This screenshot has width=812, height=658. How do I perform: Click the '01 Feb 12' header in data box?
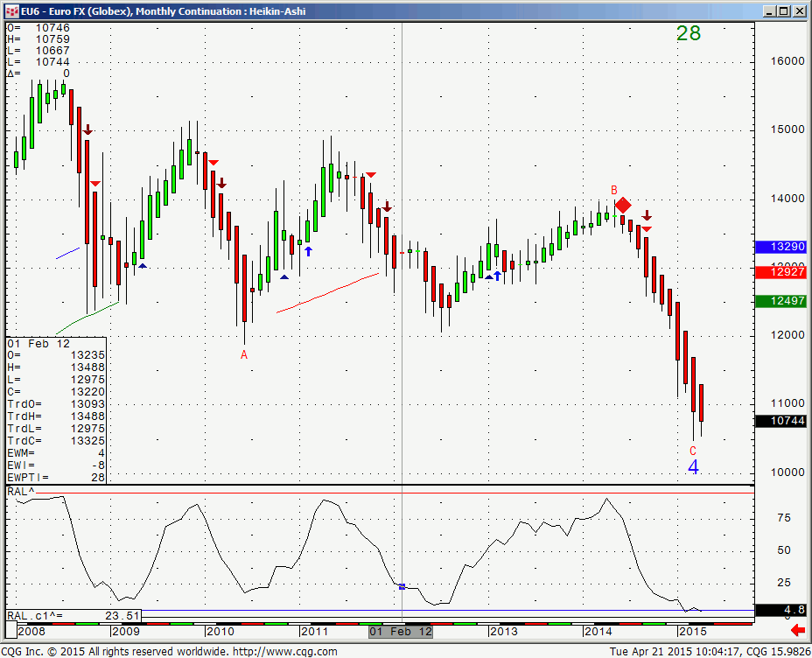[x=38, y=344]
